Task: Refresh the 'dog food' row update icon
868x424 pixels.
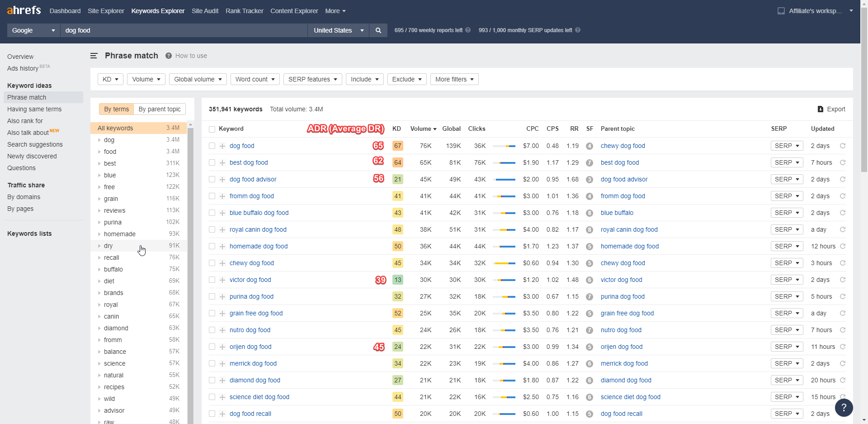Action: click(843, 146)
